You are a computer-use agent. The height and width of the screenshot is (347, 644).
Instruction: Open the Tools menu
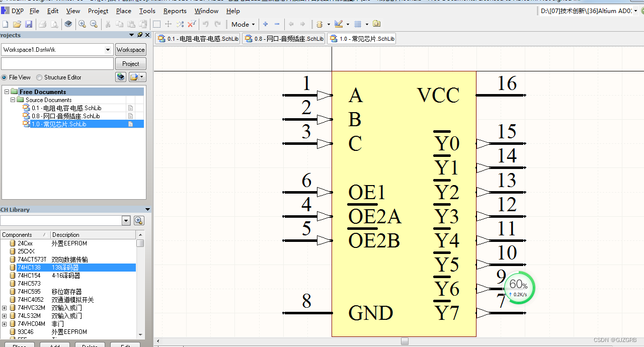coord(147,11)
